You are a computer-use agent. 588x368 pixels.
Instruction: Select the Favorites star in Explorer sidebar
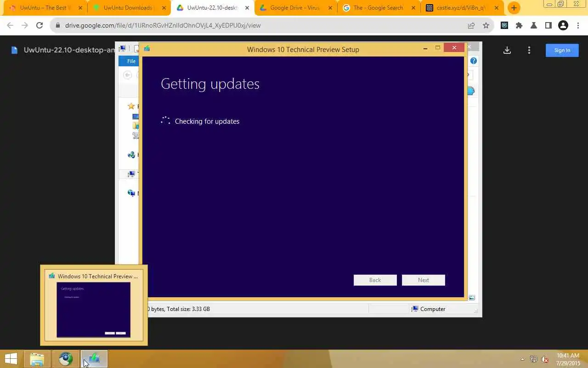131,106
